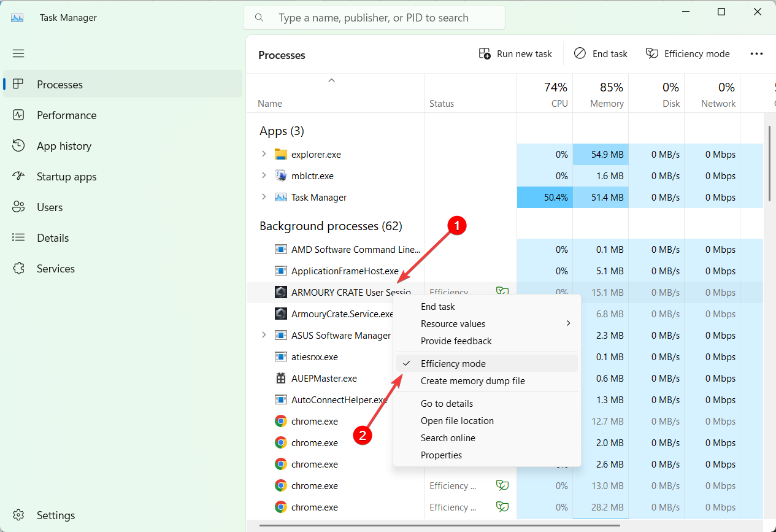
Task: End the selected task
Action: [x=600, y=53]
